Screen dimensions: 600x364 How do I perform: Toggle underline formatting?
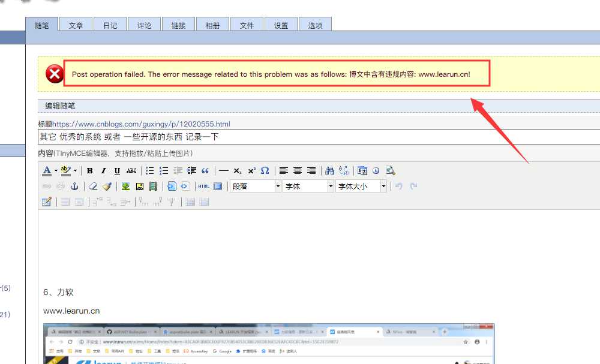click(x=117, y=170)
